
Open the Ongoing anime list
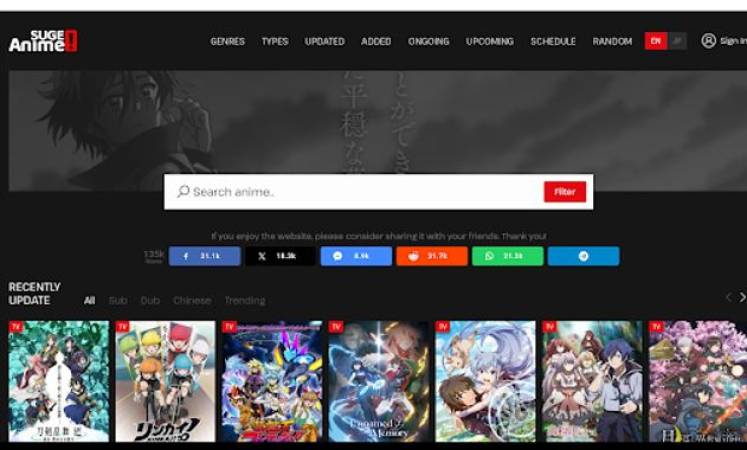coord(428,41)
